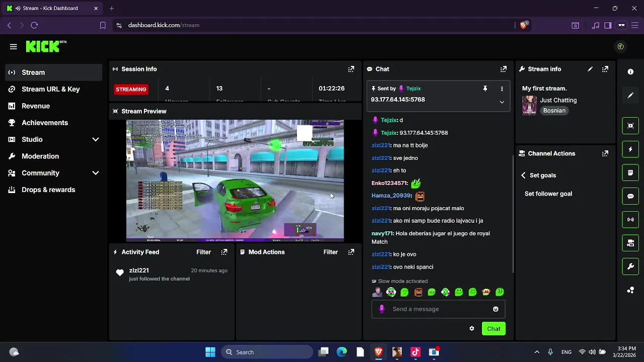This screenshot has height=362, width=644.
Task: Click the pencil icon in right rail
Action: point(630,95)
